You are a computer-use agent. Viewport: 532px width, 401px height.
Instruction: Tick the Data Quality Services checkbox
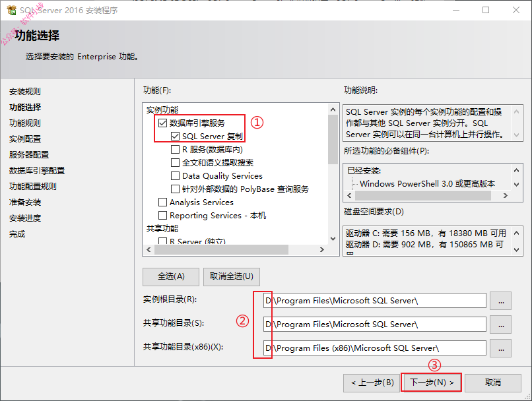175,176
